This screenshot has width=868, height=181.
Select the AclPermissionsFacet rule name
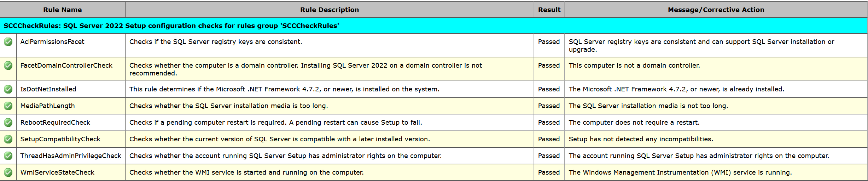[x=52, y=42]
